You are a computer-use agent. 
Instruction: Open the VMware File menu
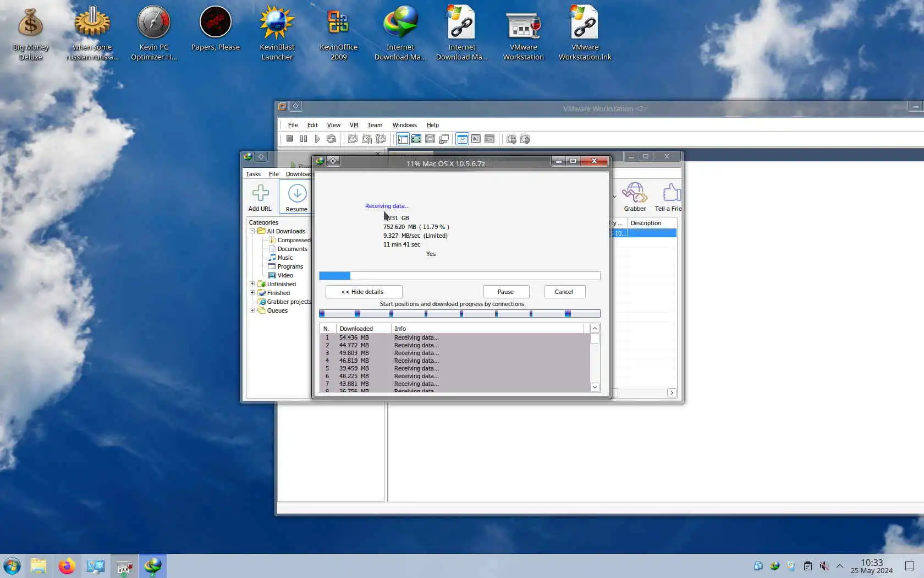click(x=293, y=125)
